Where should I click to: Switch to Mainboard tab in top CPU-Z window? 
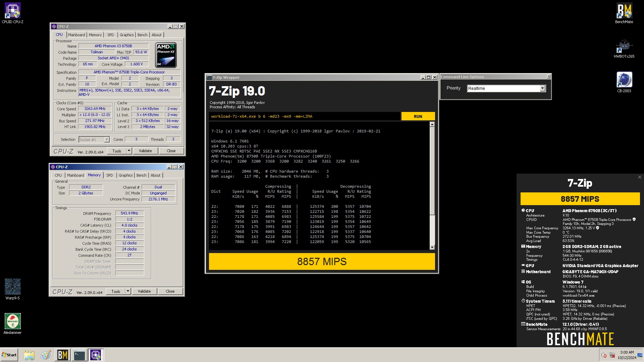tap(76, 35)
